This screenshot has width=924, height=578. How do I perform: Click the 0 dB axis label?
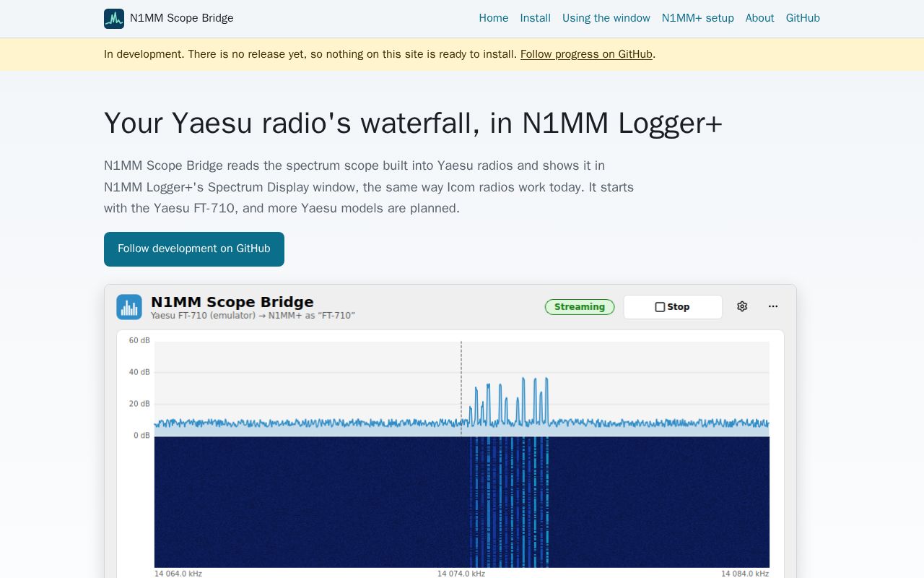click(x=141, y=436)
